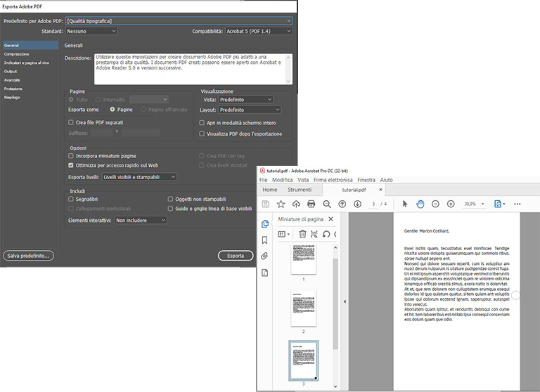Click the Acrobat PDF icon in title bar
This screenshot has width=540, height=392.
tap(262, 171)
